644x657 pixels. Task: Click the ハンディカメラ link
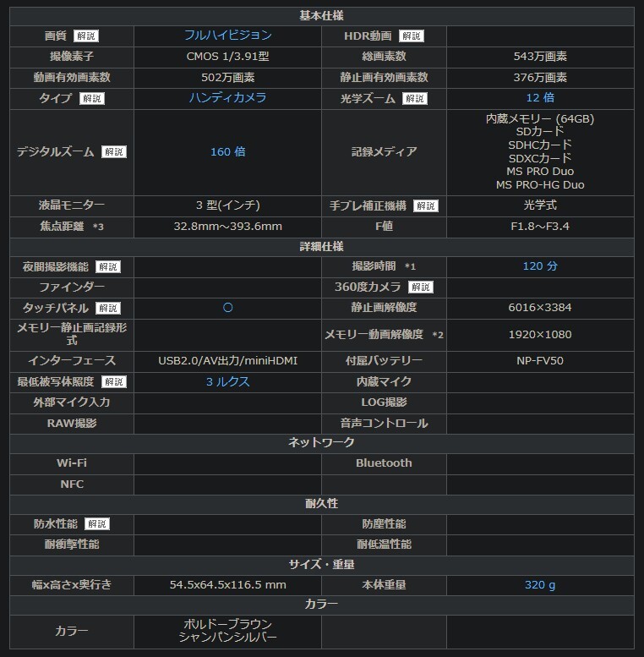[x=228, y=97]
